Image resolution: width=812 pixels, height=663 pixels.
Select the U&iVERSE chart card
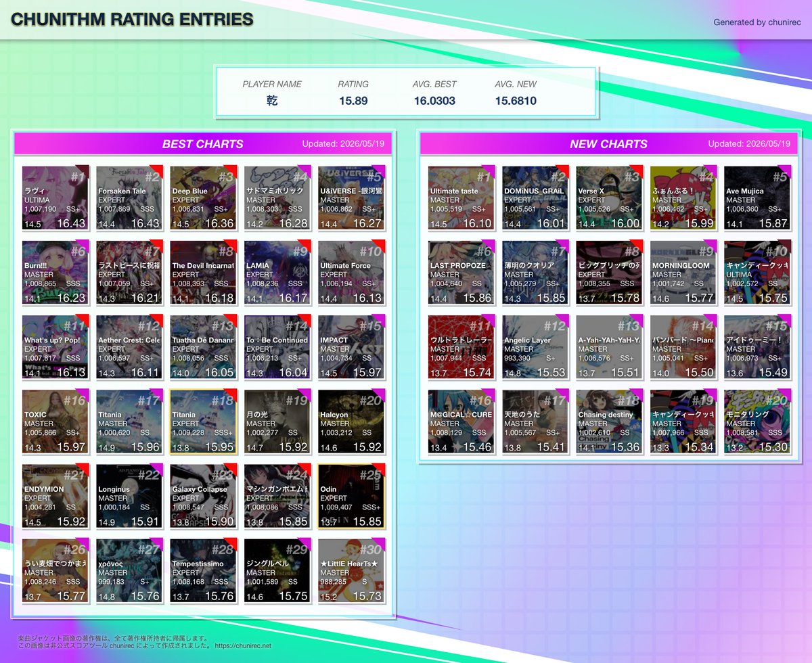click(351, 198)
